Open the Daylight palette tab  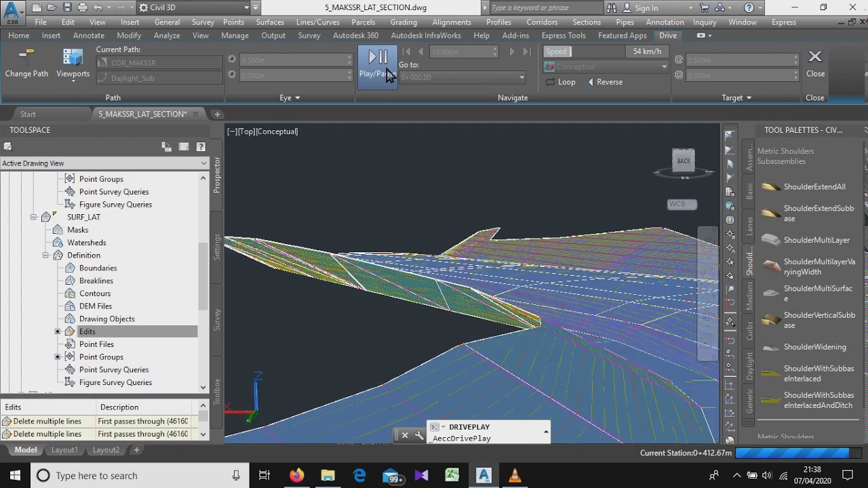(749, 366)
